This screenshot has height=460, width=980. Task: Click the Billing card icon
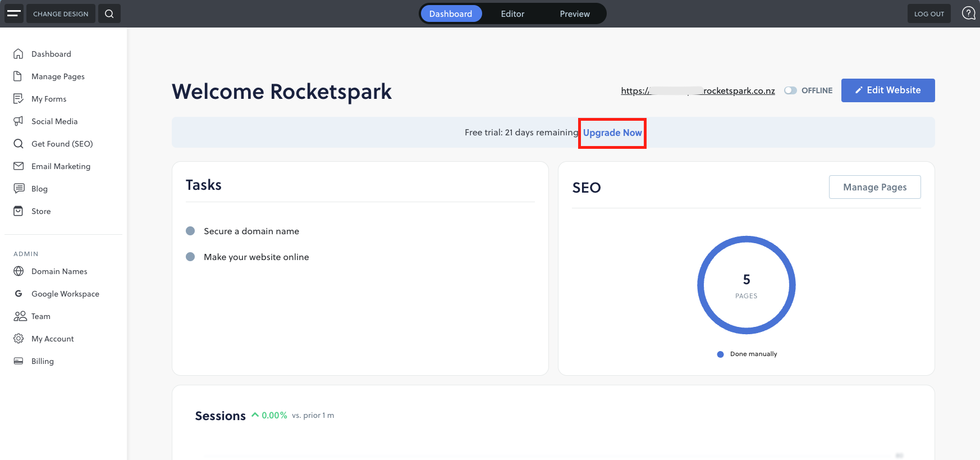(19, 361)
